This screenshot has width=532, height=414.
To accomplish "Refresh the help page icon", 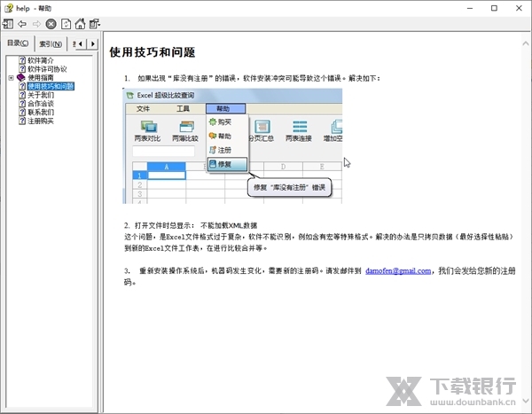I will pyautogui.click(x=66, y=24).
